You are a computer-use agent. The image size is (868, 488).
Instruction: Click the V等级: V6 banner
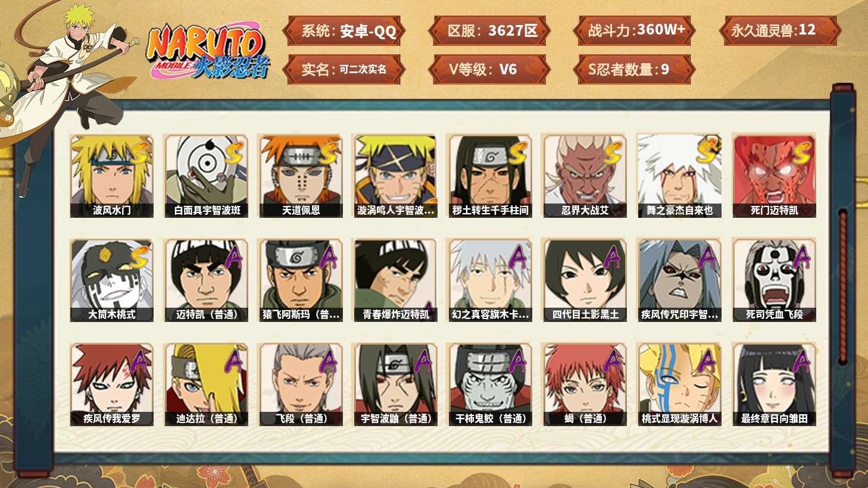click(489, 70)
